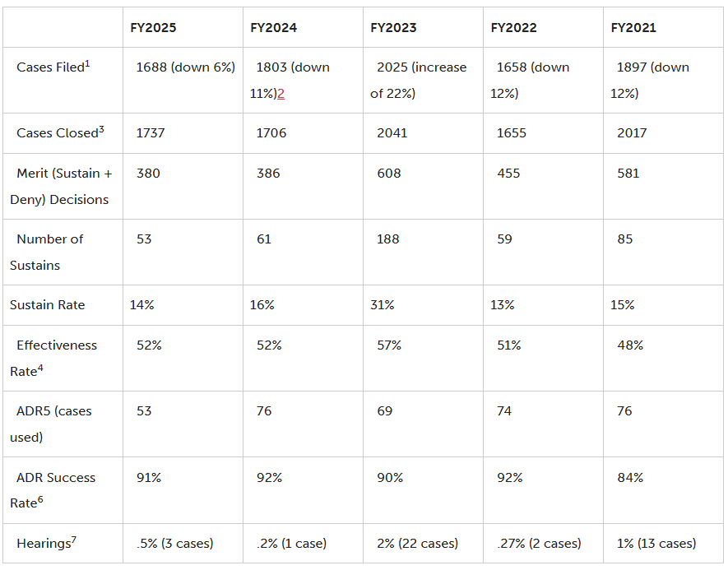Click the red footnote 2 link
The height and width of the screenshot is (570, 728).
point(281,94)
